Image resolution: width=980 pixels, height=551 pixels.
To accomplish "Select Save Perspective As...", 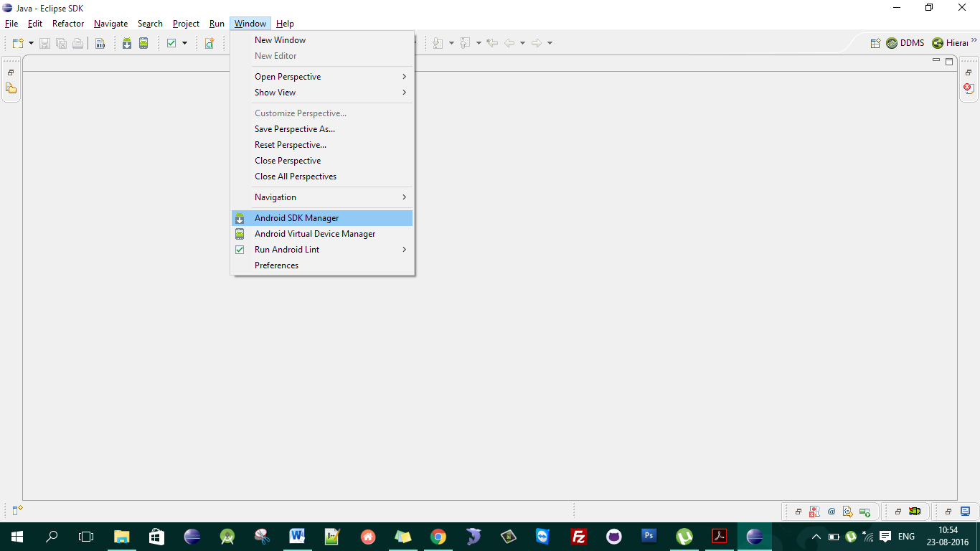I will pos(322,129).
